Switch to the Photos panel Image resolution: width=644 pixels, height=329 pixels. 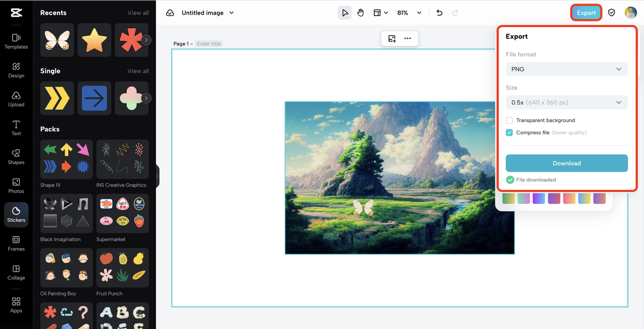pos(16,186)
